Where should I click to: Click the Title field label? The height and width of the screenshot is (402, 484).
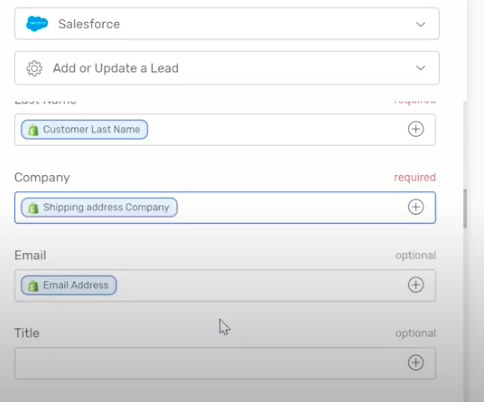[x=27, y=333]
